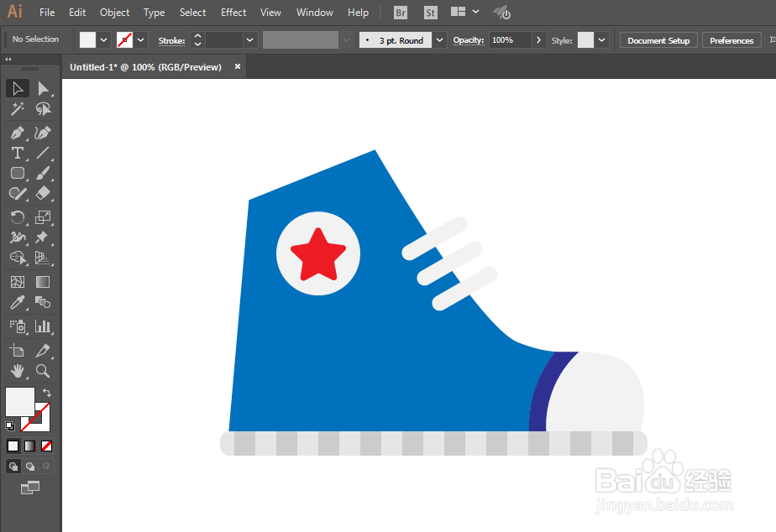The width and height of the screenshot is (776, 532).
Task: Activate the Mesh tool
Action: pyautogui.click(x=18, y=282)
